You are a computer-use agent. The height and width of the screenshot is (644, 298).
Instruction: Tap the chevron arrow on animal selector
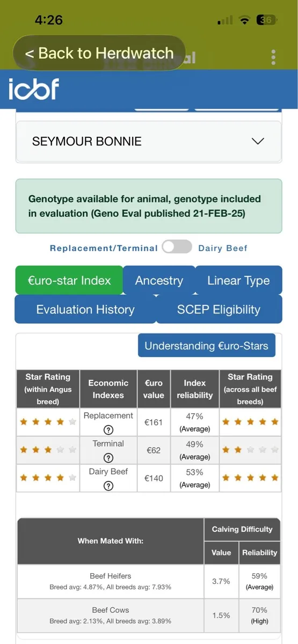[x=258, y=142]
